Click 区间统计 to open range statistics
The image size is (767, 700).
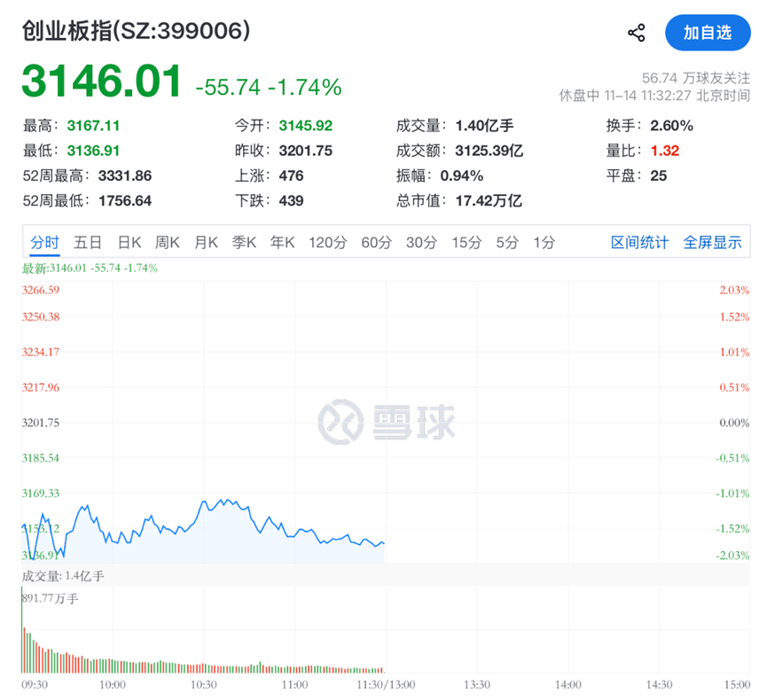click(x=638, y=242)
